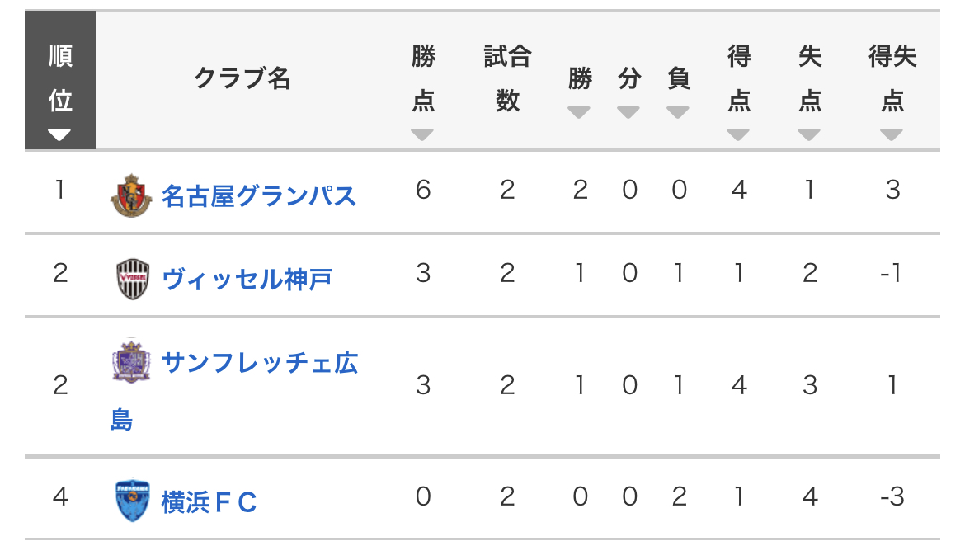Click the Yokohama FC club crest
The width and height of the screenshot is (965, 560).
132,501
